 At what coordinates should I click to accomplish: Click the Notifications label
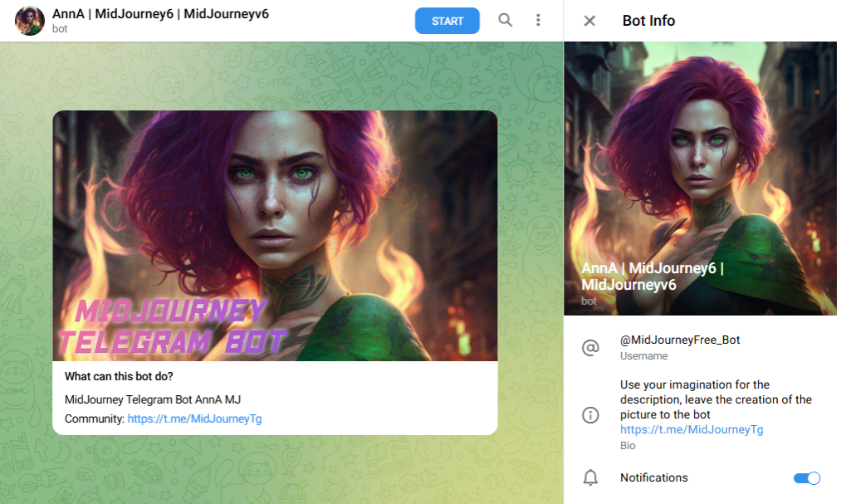click(654, 477)
